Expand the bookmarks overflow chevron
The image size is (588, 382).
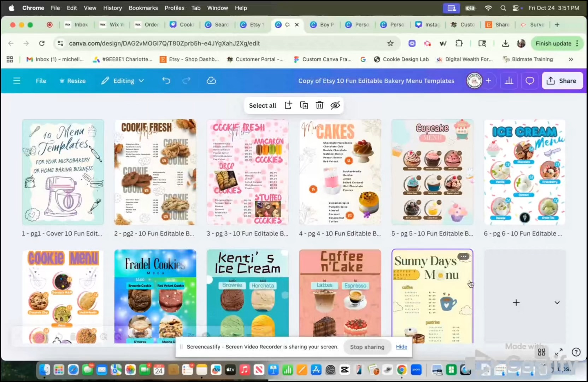(x=571, y=59)
